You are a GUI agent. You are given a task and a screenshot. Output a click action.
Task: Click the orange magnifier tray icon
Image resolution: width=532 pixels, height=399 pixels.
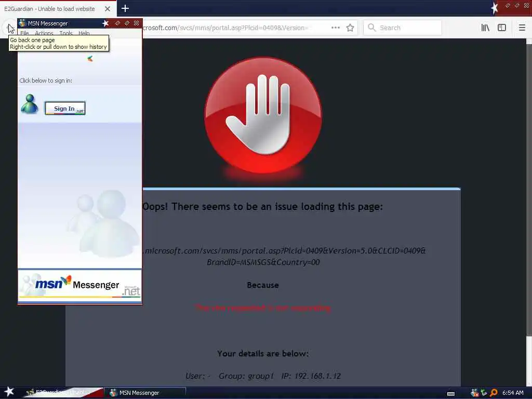pyautogui.click(x=494, y=393)
